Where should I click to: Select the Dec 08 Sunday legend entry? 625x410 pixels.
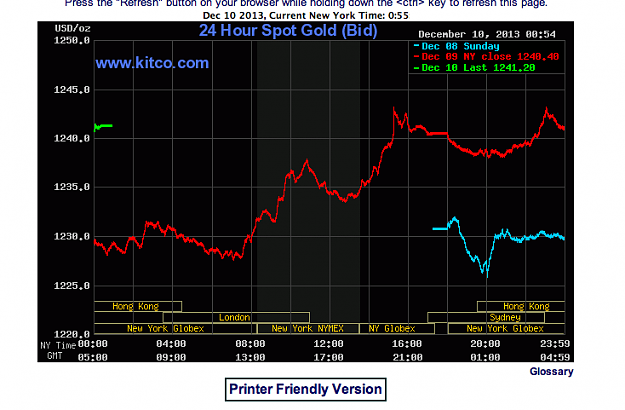(x=456, y=46)
